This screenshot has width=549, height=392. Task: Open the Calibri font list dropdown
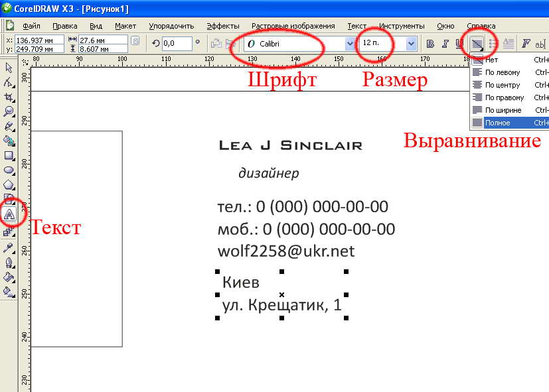pyautogui.click(x=350, y=44)
